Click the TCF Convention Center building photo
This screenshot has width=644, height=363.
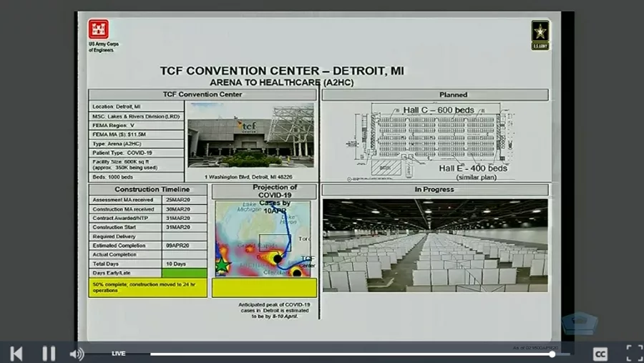(x=250, y=135)
